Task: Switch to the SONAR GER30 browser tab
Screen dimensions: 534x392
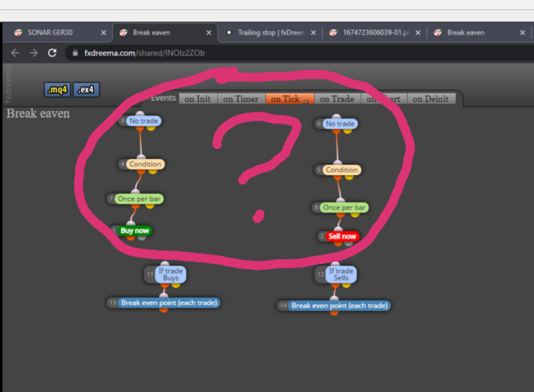Action: [x=59, y=33]
